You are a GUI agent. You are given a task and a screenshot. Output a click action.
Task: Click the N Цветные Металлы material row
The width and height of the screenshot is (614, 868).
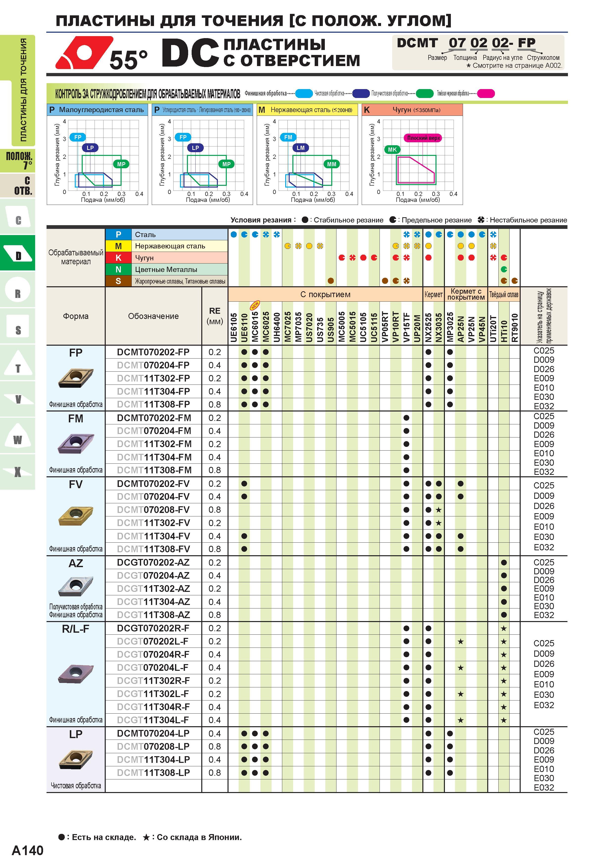click(x=166, y=269)
